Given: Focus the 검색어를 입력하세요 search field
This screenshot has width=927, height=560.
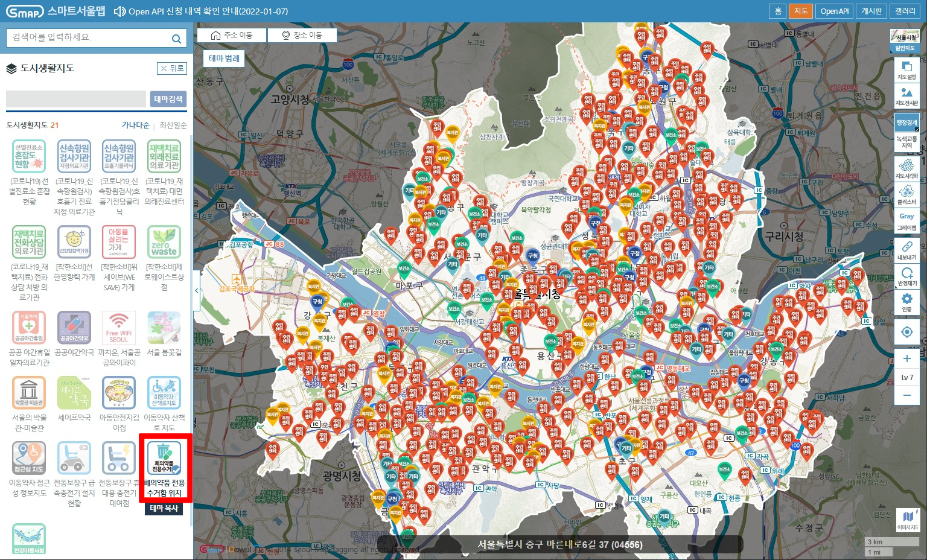Looking at the screenshot, I should click(x=88, y=38).
